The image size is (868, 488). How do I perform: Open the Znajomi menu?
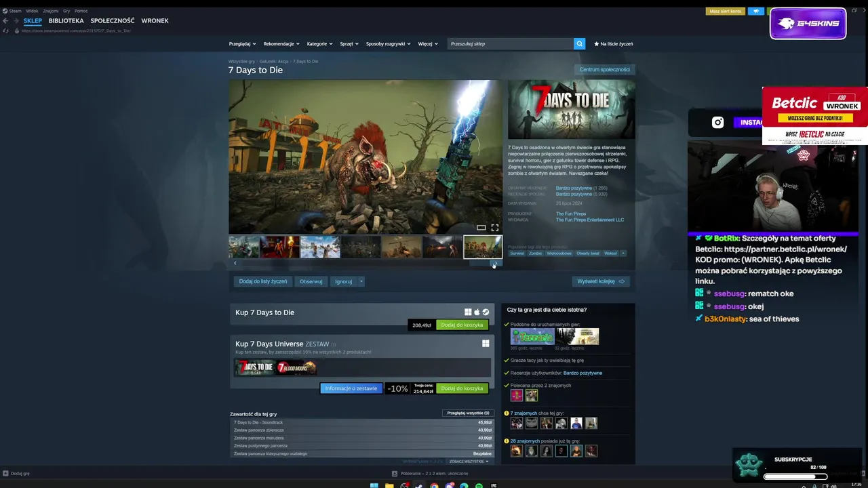tap(51, 11)
